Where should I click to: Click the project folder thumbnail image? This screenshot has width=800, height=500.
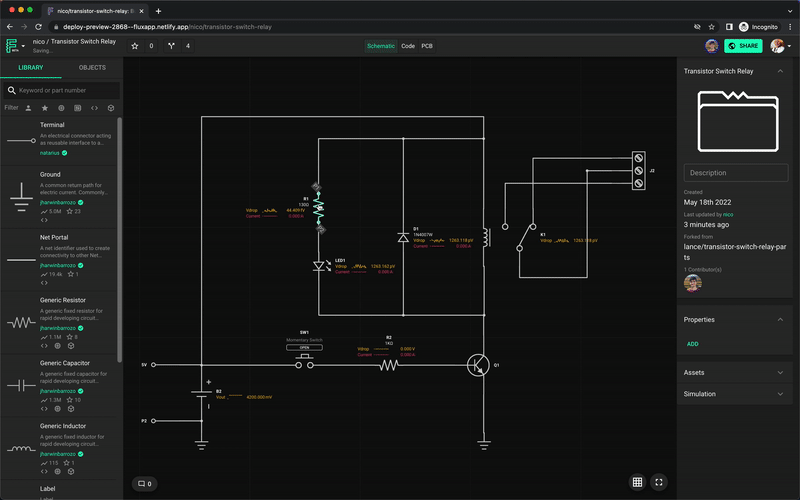click(738, 121)
